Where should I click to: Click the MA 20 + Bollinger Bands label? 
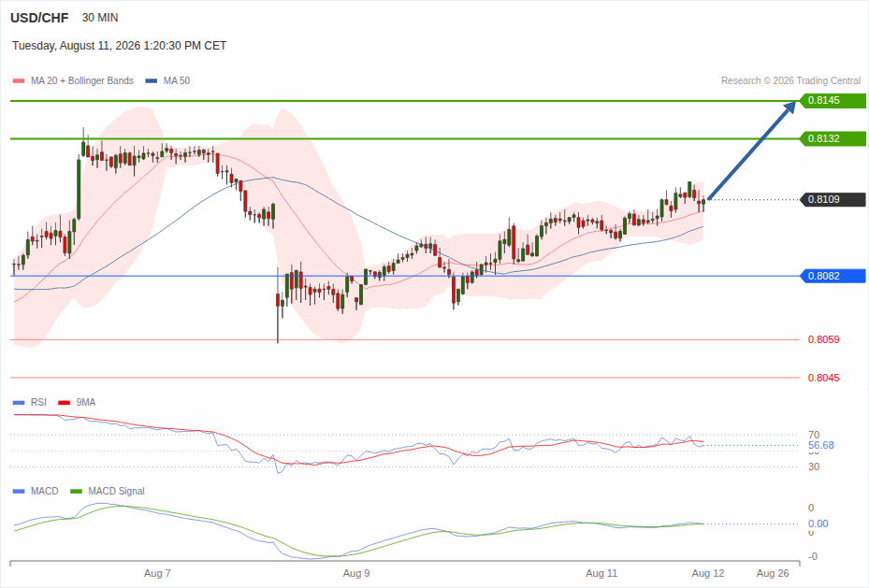coord(82,80)
